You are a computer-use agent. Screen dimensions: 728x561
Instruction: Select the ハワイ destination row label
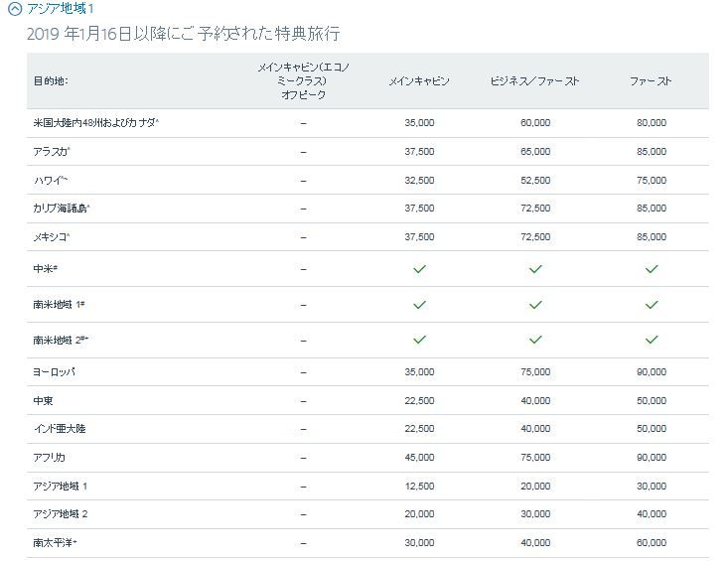pos(51,180)
